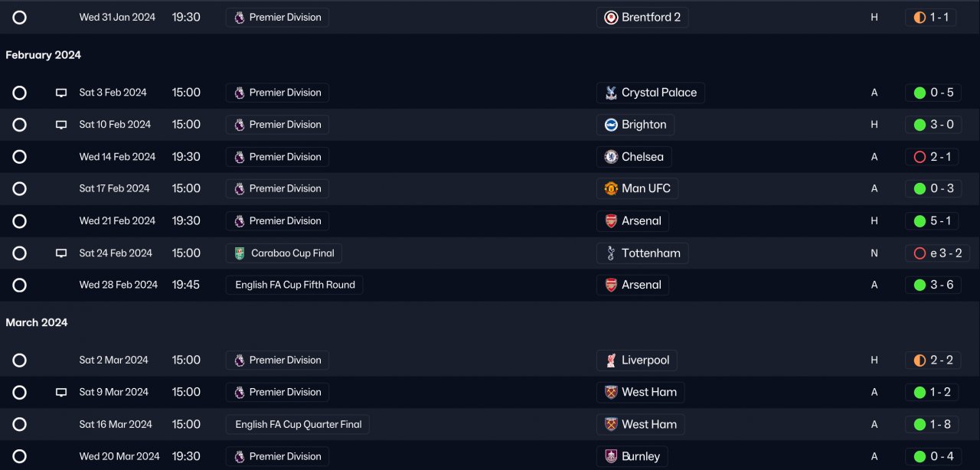Open English FA Cup Quarter Final competition
This screenshot has height=470, width=980.
[x=298, y=424]
